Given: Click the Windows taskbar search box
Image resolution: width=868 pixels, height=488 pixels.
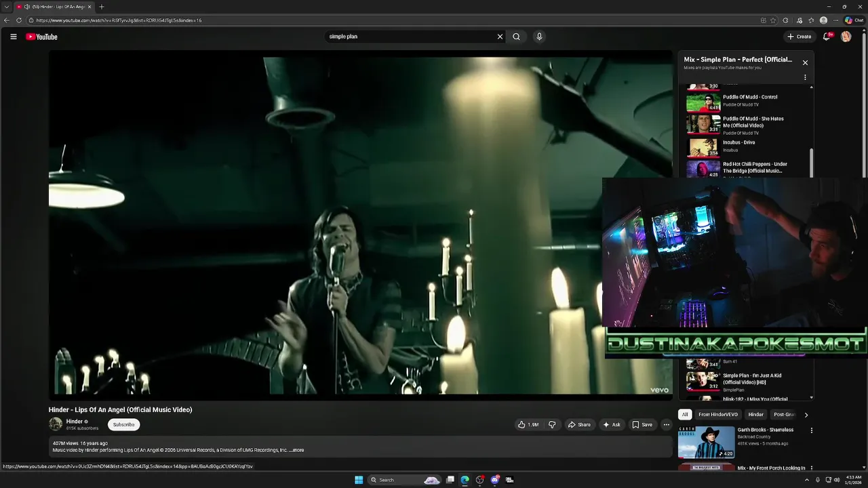Looking at the screenshot, I should click(x=404, y=480).
